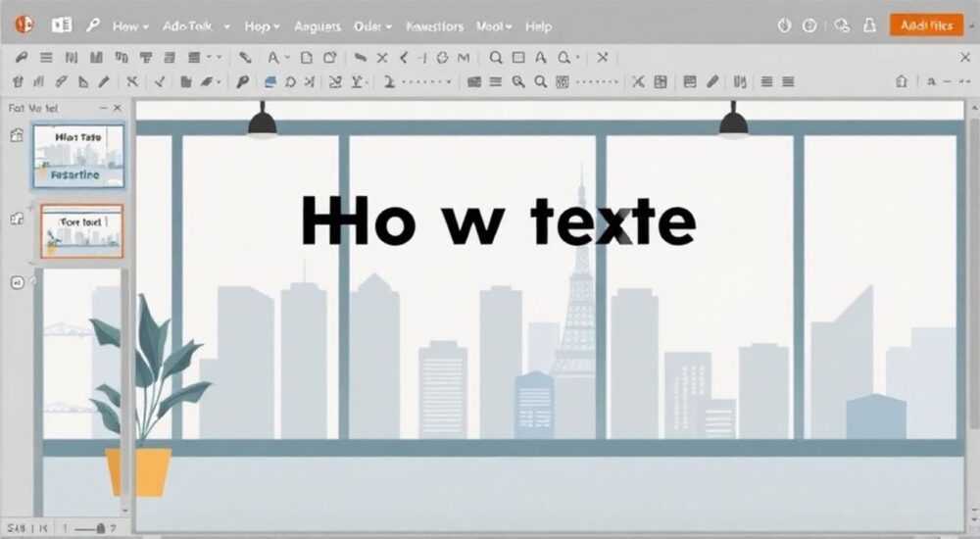Click the zoom slider handle at bottom left
Image resolution: width=980 pixels, height=539 pixels.
101,529
